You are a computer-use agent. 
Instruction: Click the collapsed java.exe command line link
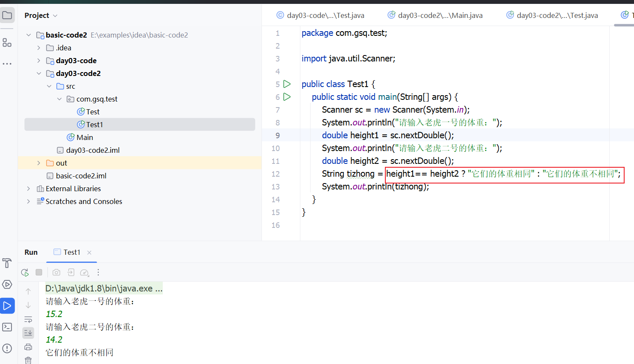point(104,288)
